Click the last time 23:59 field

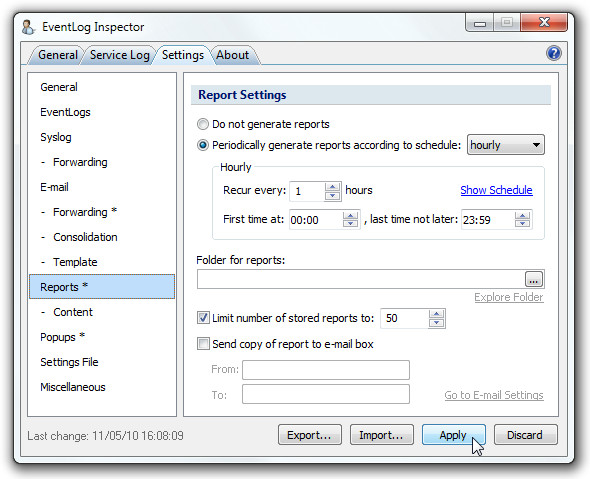tap(488, 220)
